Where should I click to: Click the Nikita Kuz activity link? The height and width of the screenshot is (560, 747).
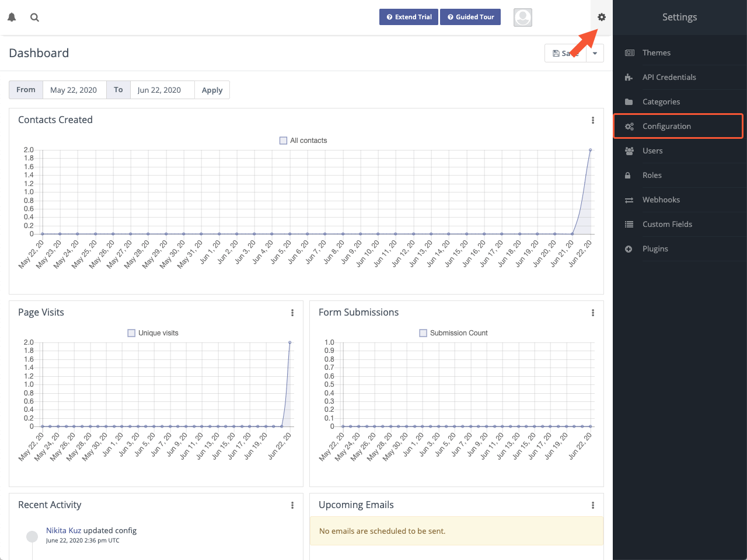[x=64, y=530]
